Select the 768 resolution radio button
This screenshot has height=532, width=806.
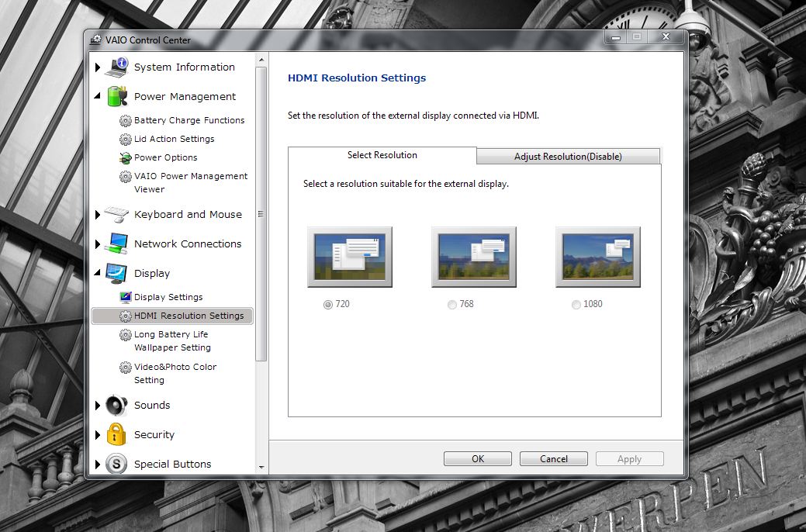(x=451, y=304)
